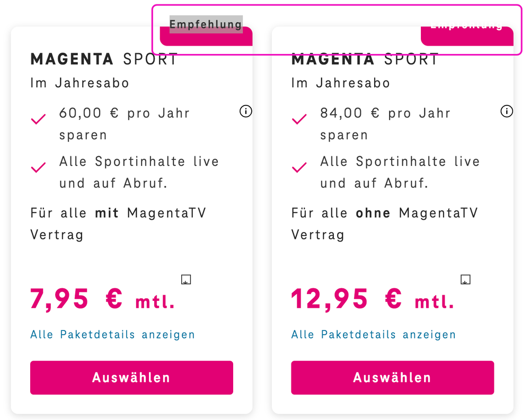This screenshot has width=530, height=420.
Task: Select the checkmark beside "60,00 € pro Jahr sparen"
Action: tap(38, 119)
